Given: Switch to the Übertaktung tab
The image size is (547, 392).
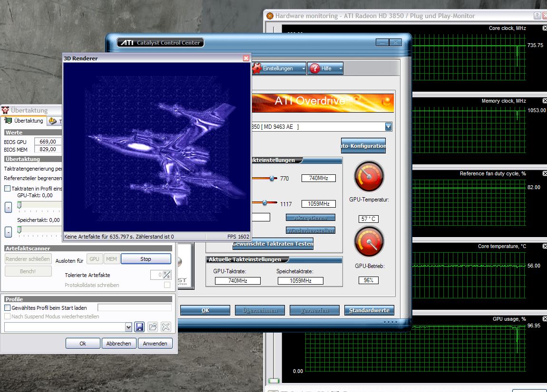Looking at the screenshot, I should (24, 121).
